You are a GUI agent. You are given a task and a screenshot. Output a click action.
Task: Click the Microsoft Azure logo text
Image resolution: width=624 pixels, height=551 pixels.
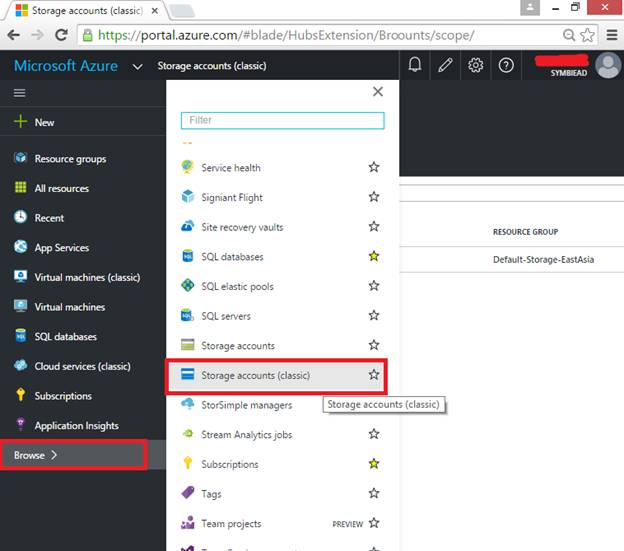66,66
